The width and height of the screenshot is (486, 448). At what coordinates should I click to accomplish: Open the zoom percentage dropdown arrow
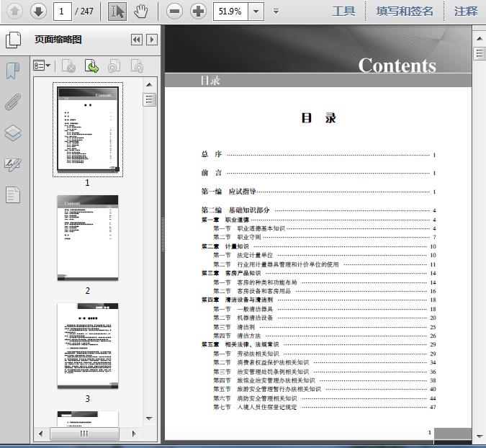pyautogui.click(x=256, y=12)
